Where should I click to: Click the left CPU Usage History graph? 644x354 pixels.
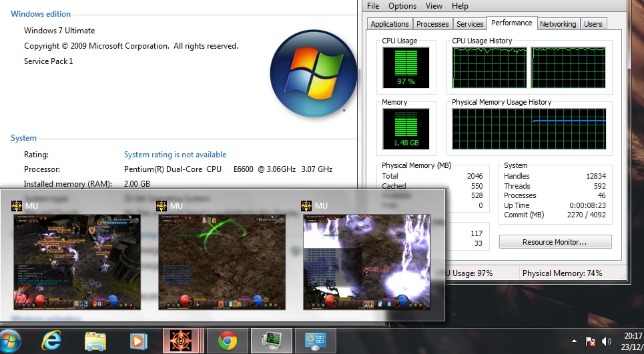tap(489, 67)
